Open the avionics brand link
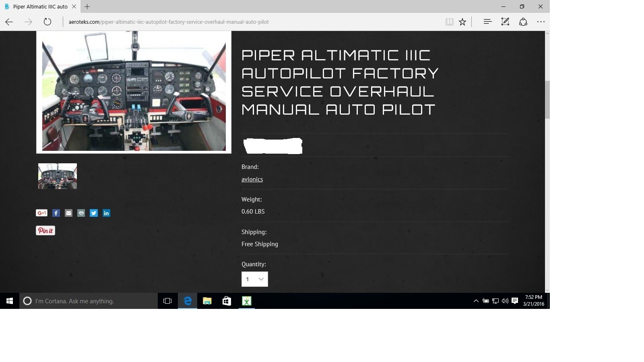This screenshot has height=362, width=644. 252,179
